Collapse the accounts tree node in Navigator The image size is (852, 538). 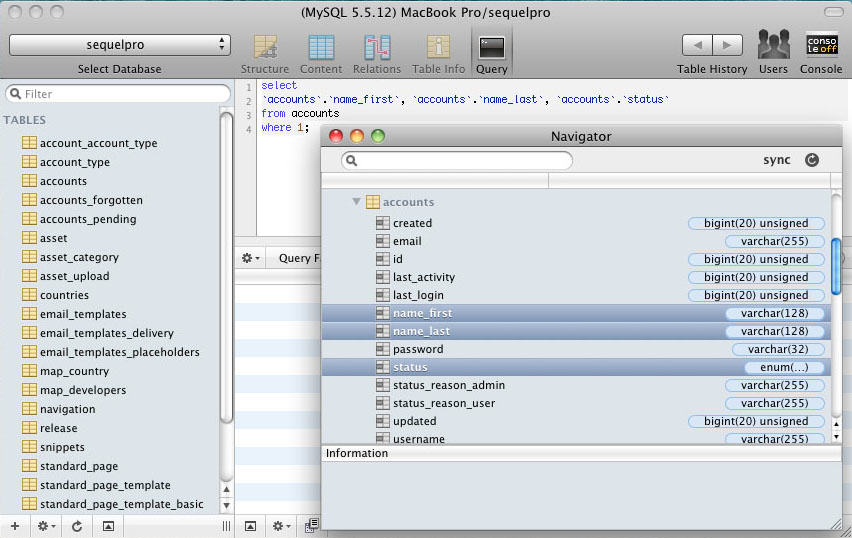coord(356,202)
